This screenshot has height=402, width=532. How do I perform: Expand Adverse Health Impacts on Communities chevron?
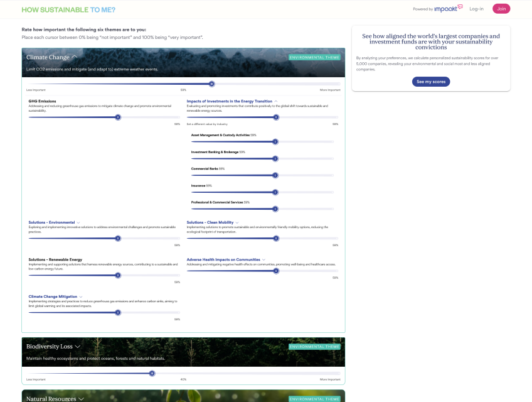(x=263, y=259)
